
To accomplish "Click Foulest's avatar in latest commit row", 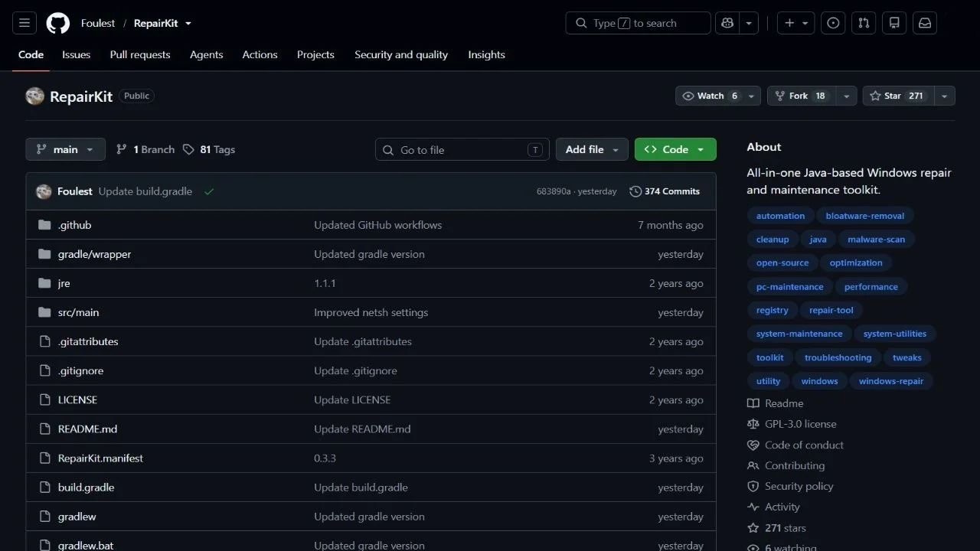I will (44, 191).
